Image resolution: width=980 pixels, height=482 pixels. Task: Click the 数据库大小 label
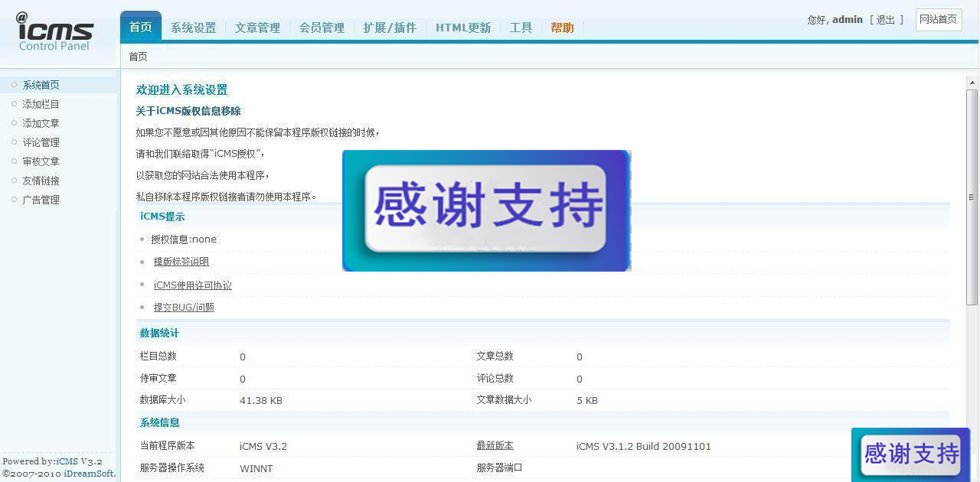pos(162,399)
